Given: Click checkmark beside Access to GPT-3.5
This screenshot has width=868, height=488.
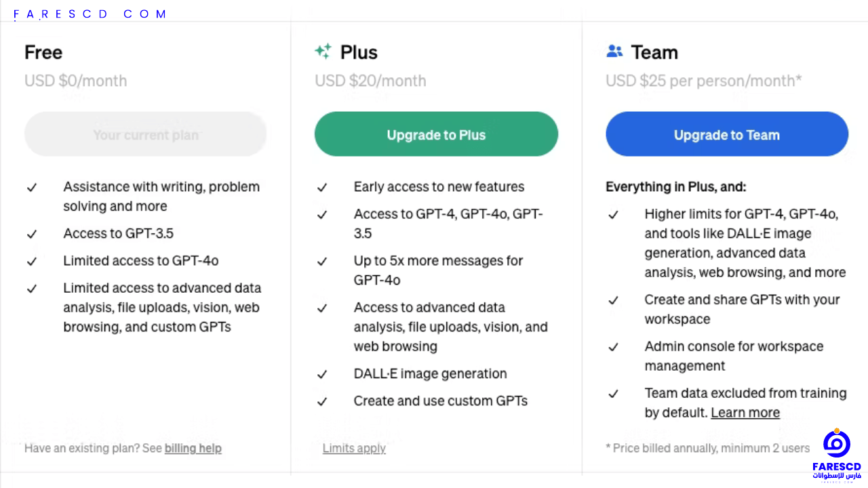Looking at the screenshot, I should pyautogui.click(x=32, y=234).
